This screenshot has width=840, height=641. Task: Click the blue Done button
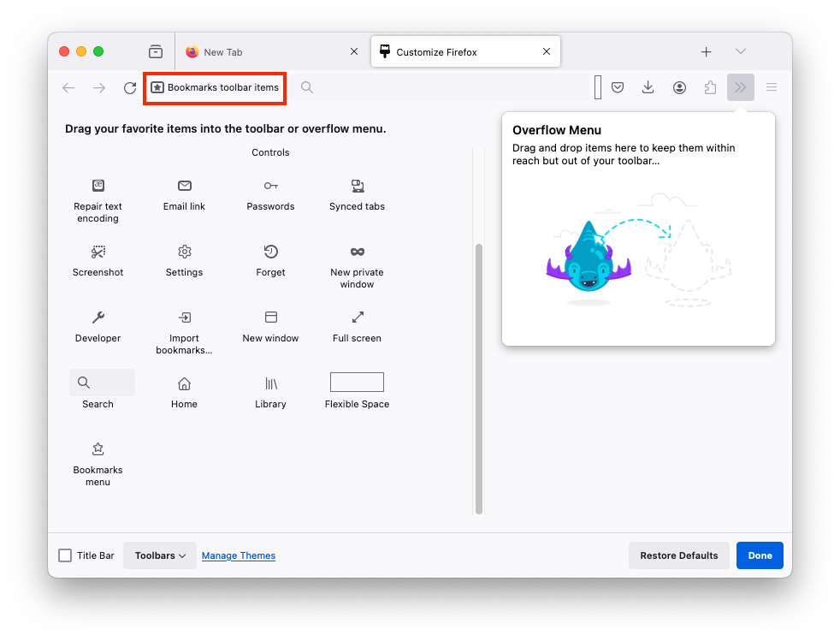(760, 555)
